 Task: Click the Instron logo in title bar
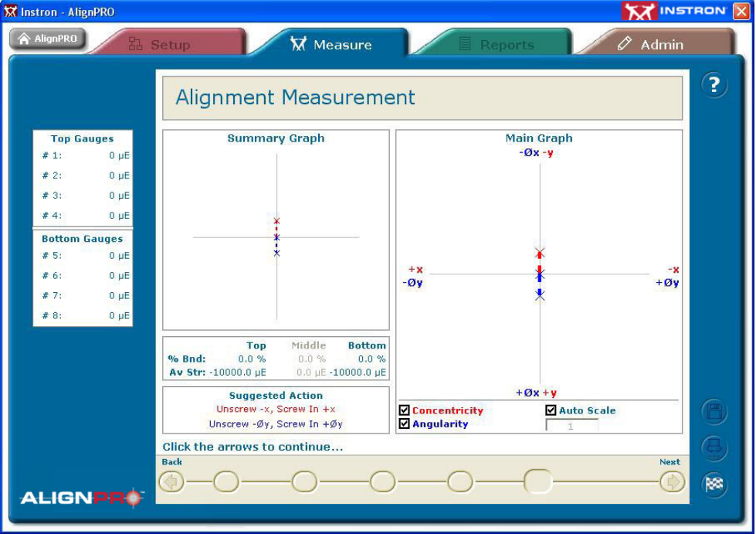click(x=675, y=11)
